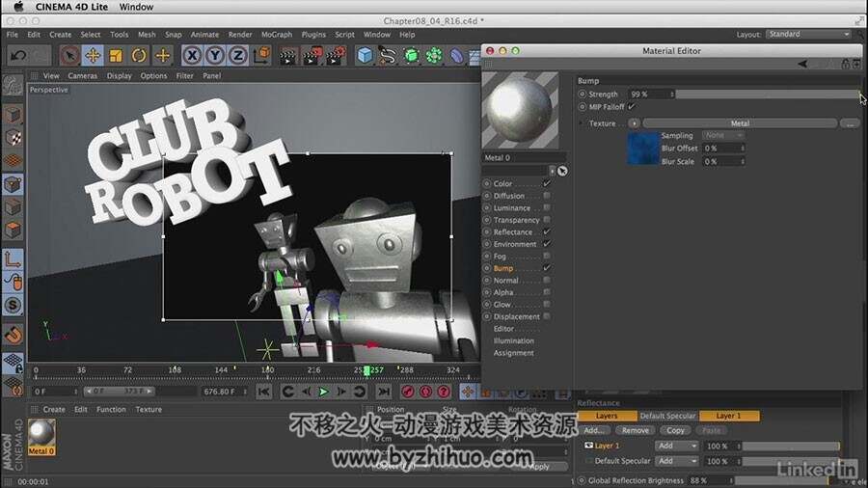Screen dimensions: 868x488
Task: Enable the Diffusion channel checkbox
Action: [547, 196]
